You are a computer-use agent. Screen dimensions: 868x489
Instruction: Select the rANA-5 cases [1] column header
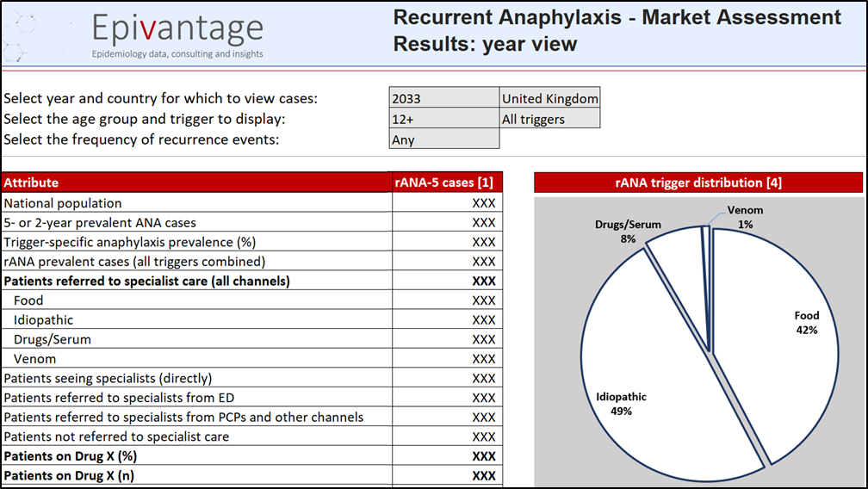447,183
